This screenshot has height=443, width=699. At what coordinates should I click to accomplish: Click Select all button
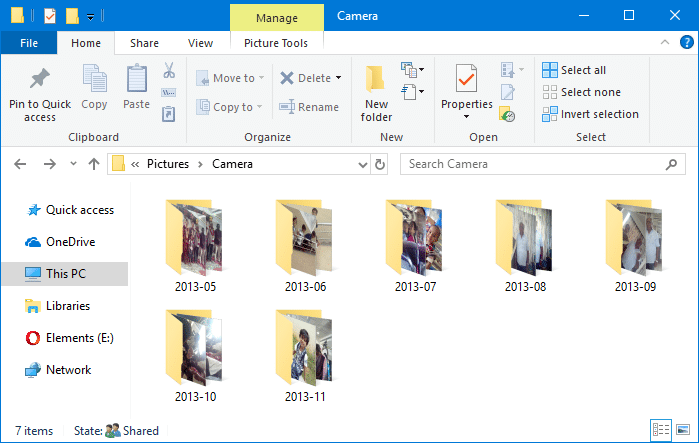click(x=574, y=70)
